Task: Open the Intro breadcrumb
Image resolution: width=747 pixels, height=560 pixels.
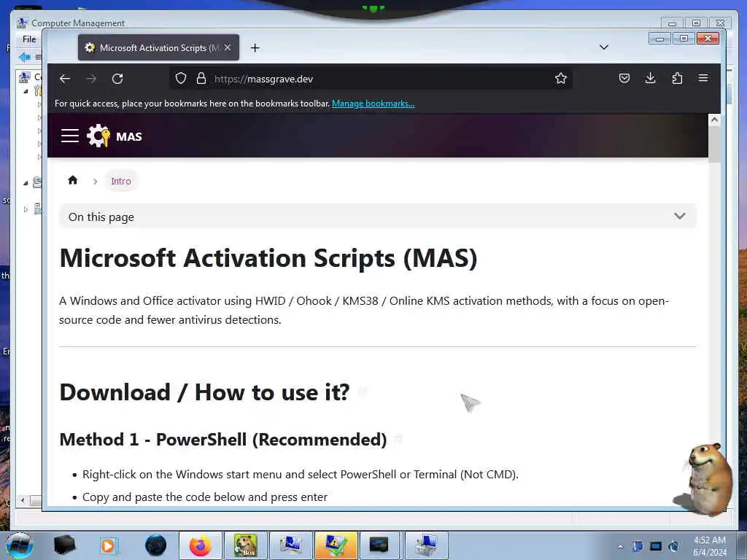Action: (x=121, y=181)
